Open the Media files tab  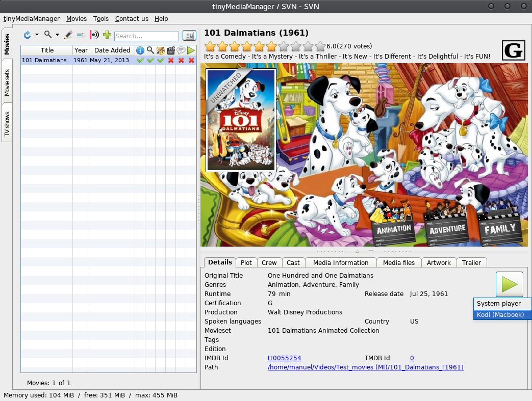click(x=399, y=263)
